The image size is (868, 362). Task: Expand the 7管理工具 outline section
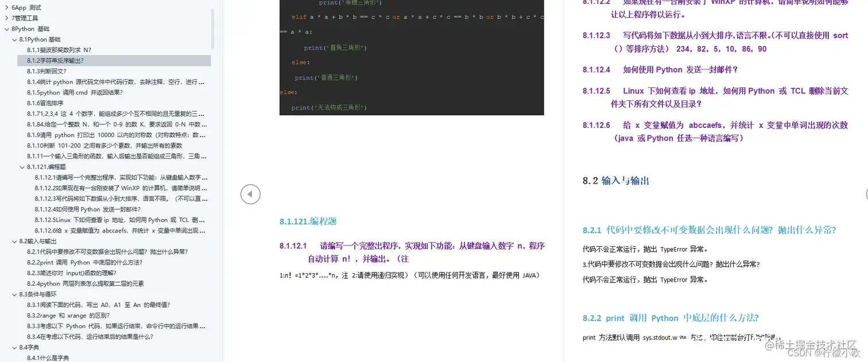pos(6,18)
